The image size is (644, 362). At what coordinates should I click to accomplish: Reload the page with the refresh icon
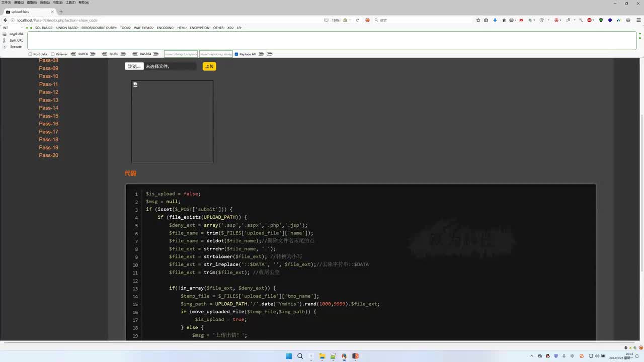click(358, 20)
